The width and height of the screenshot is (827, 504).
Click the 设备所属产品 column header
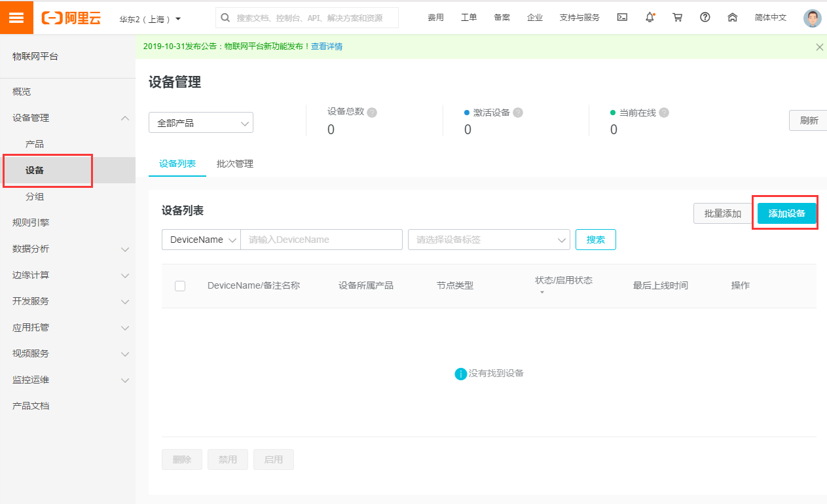366,285
